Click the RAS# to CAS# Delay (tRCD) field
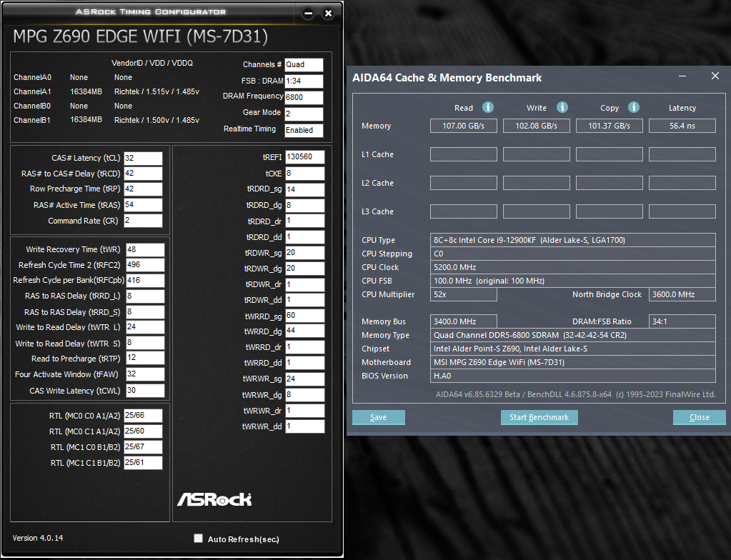The image size is (731, 560). (143, 174)
